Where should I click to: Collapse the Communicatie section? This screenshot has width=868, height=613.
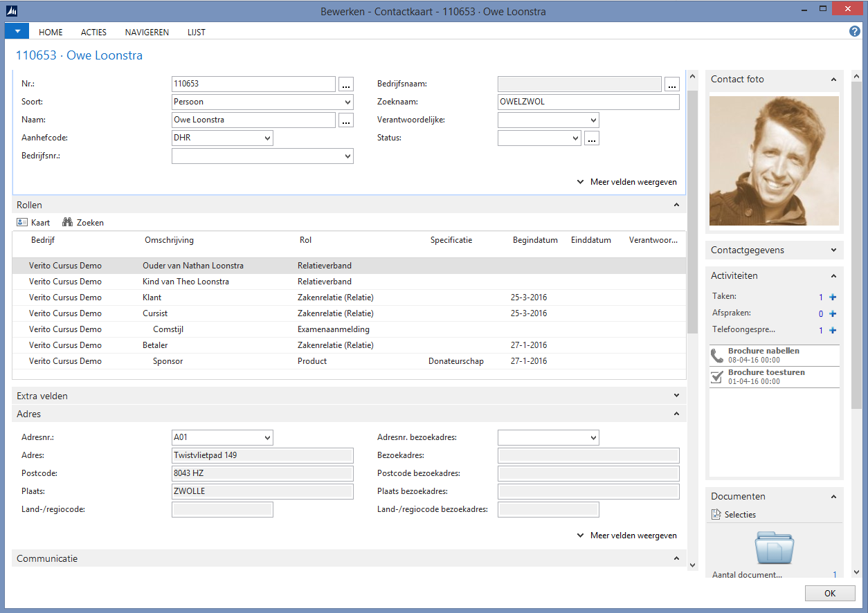click(676, 558)
